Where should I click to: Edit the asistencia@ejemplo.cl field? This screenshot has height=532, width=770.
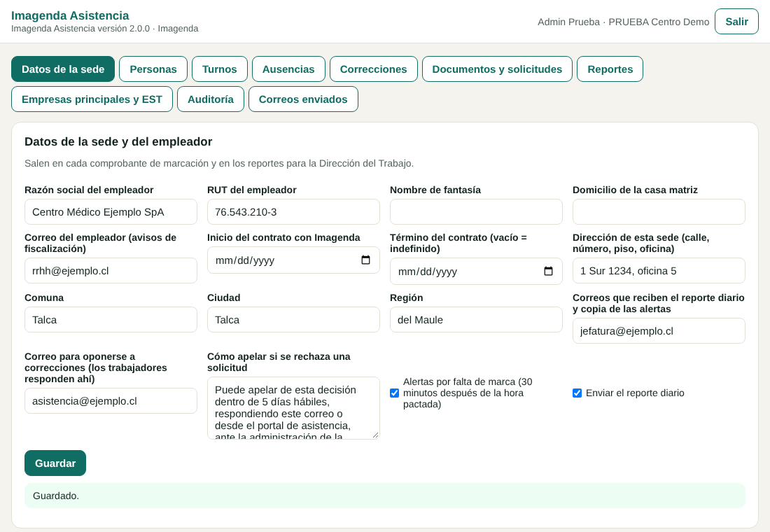111,401
